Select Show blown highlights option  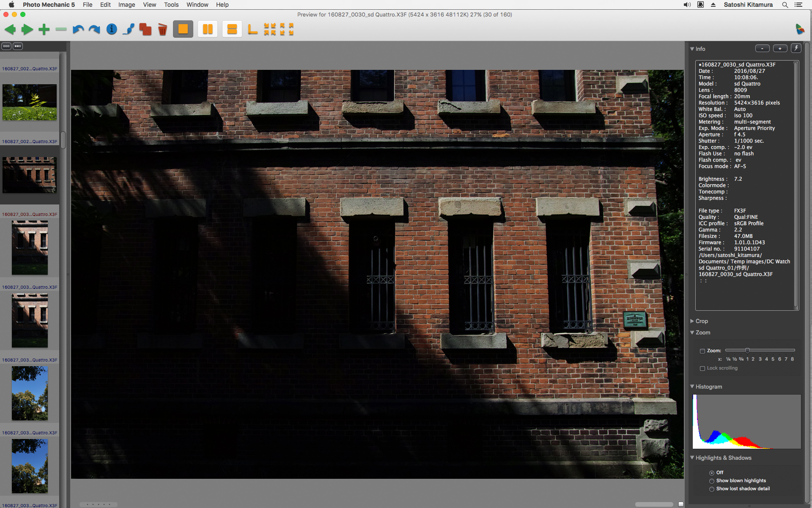pos(712,481)
